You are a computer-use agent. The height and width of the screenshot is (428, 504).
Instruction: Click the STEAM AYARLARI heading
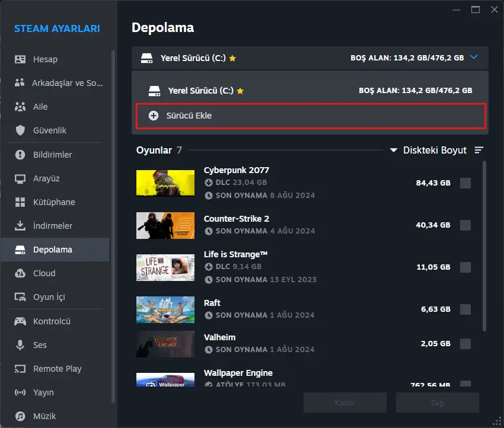click(x=57, y=28)
